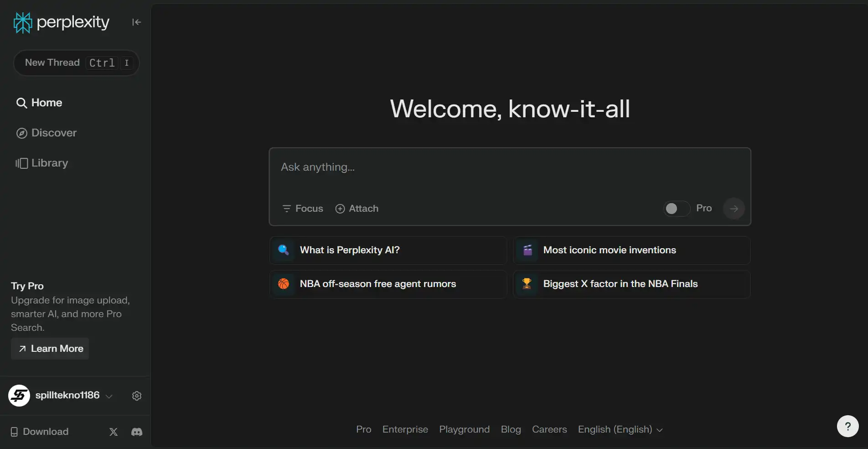Open the Discover section

[x=46, y=133]
